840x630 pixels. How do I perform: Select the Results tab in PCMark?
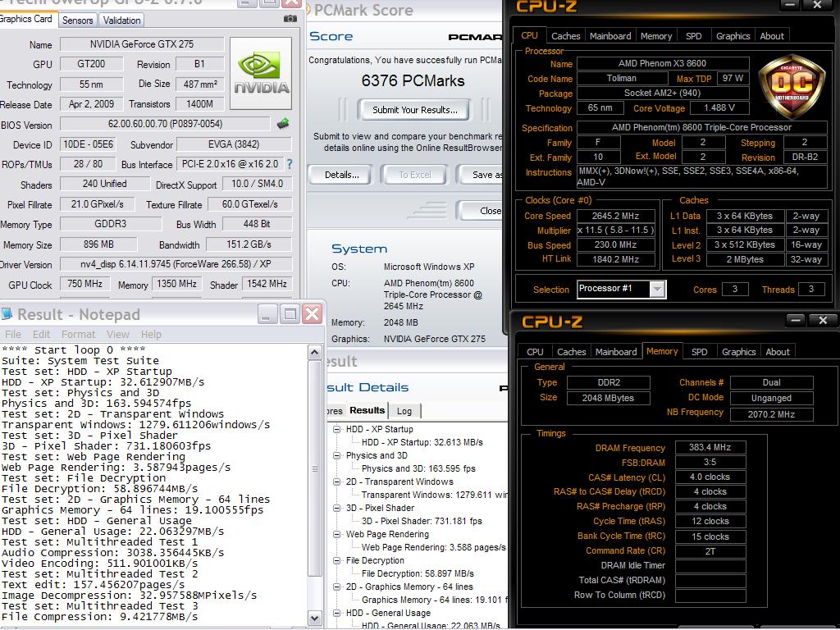367,410
